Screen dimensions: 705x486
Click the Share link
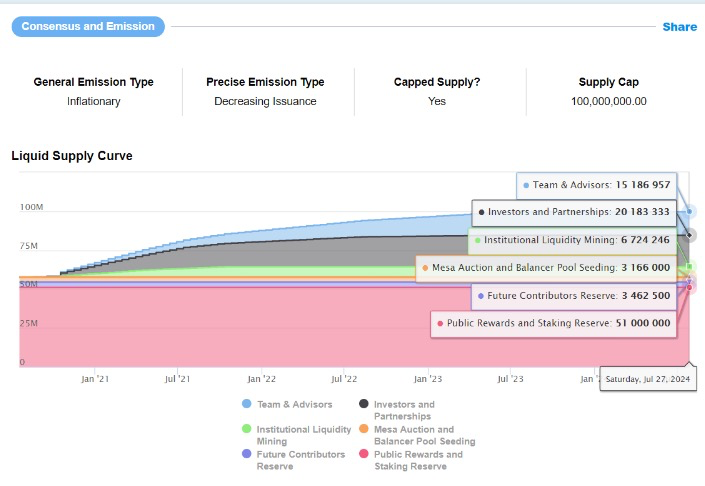[679, 27]
